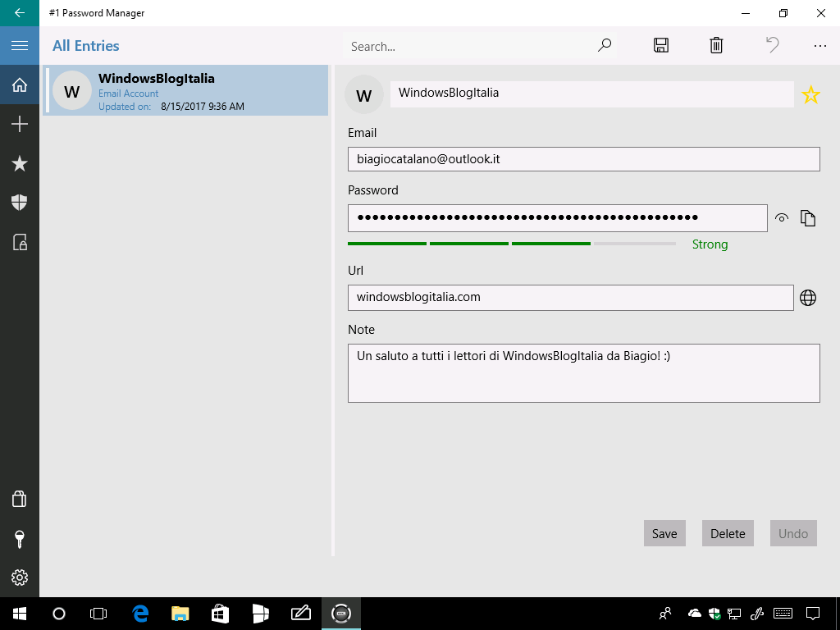840x630 pixels.
Task: Open Action Center notifications icon
Action: (x=813, y=614)
